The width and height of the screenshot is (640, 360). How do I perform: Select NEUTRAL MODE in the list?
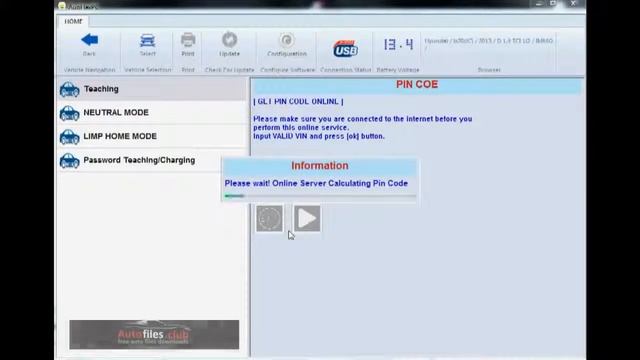click(x=152, y=113)
